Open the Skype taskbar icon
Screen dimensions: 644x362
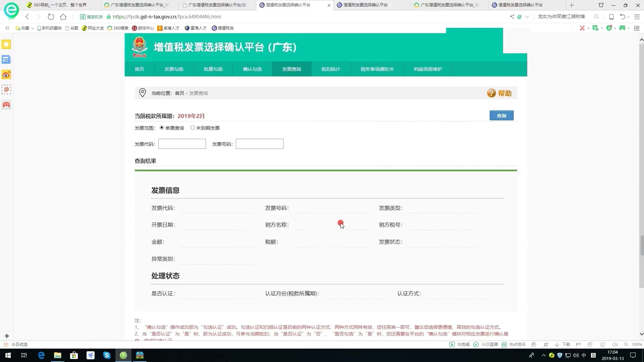click(107, 355)
